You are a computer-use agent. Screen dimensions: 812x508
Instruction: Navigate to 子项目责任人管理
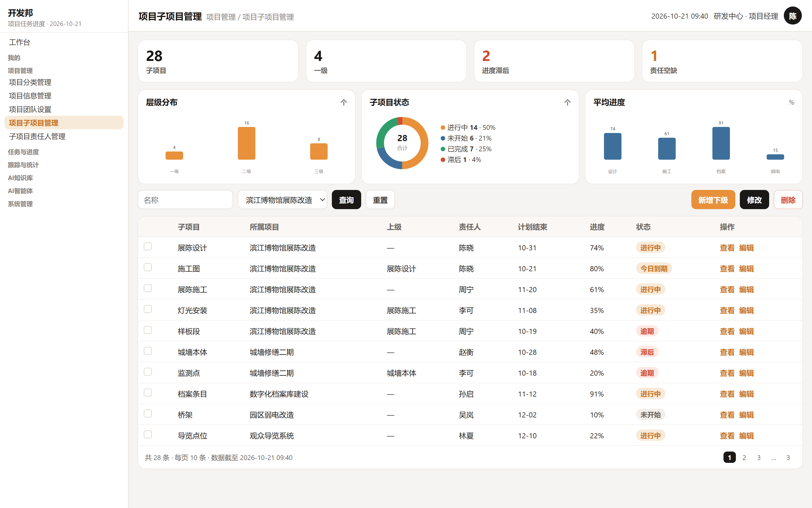64,136
